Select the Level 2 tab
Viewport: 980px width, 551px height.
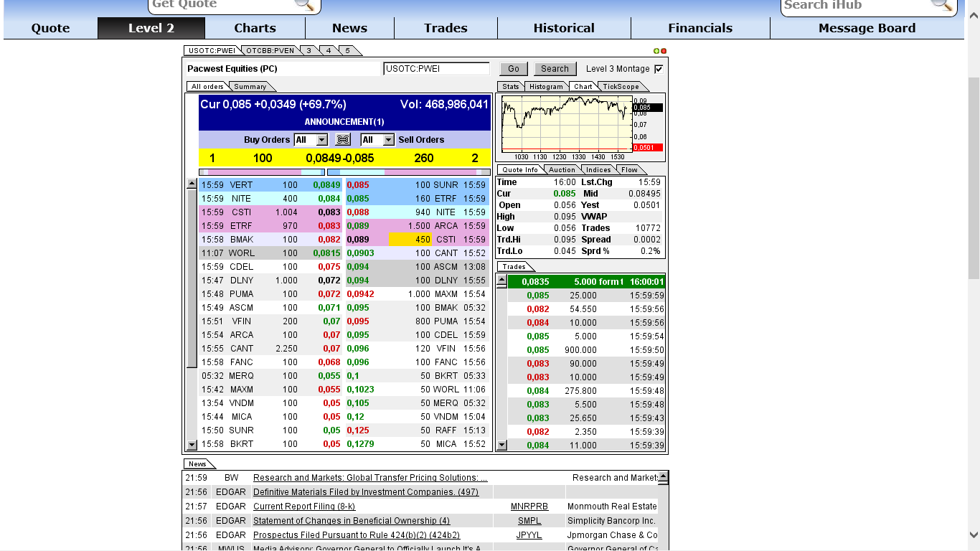151,28
